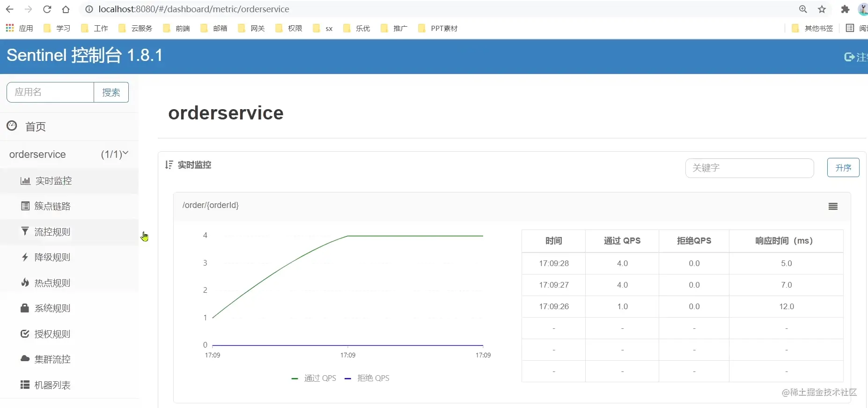Click the 升序 sort button
The height and width of the screenshot is (408, 868).
[x=843, y=168]
